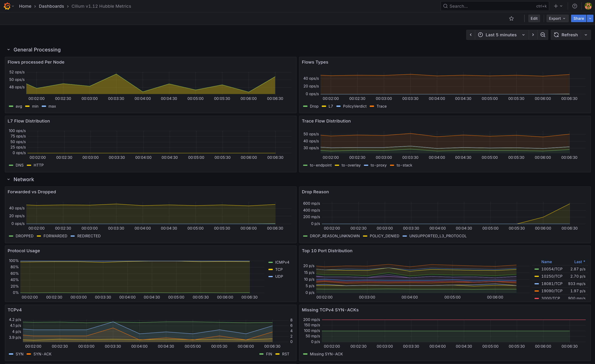The width and height of the screenshot is (595, 364).
Task: Open the Last 5 minutes time picker
Action: [501, 35]
